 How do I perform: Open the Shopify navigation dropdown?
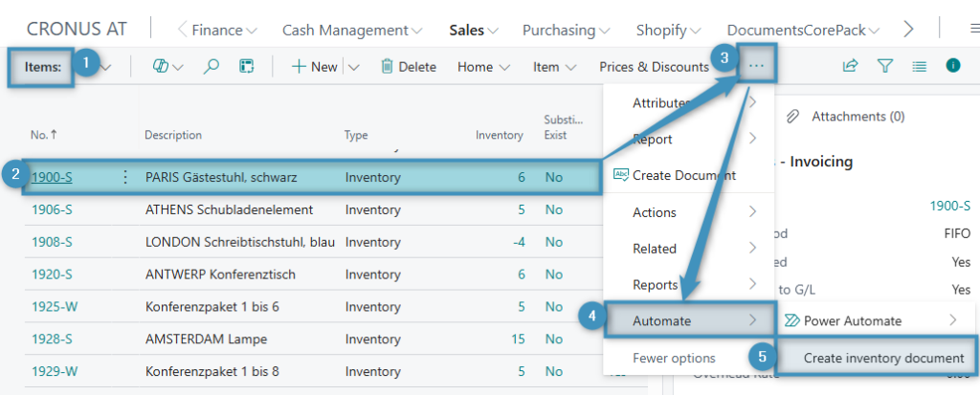[x=668, y=30]
